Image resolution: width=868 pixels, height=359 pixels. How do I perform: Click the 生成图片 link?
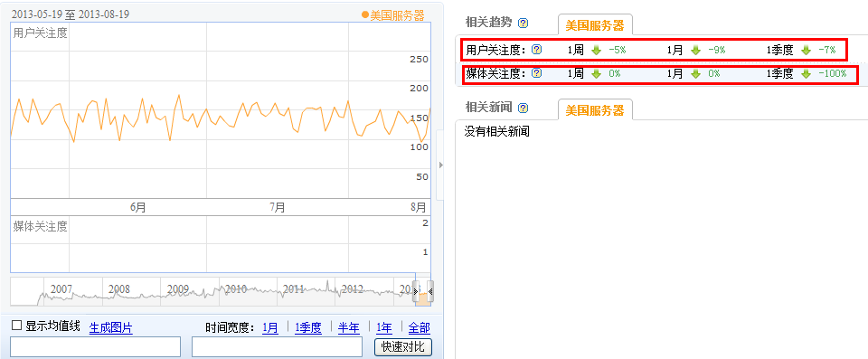[x=110, y=328]
